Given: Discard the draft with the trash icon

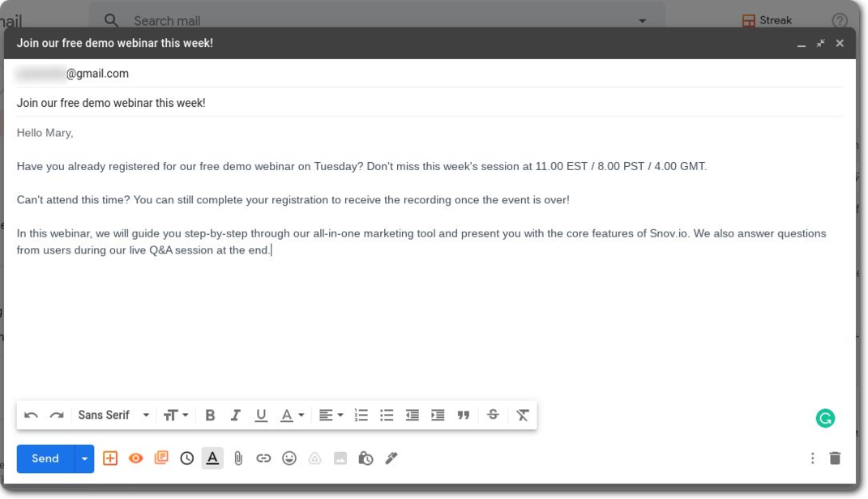Looking at the screenshot, I should pos(835,458).
